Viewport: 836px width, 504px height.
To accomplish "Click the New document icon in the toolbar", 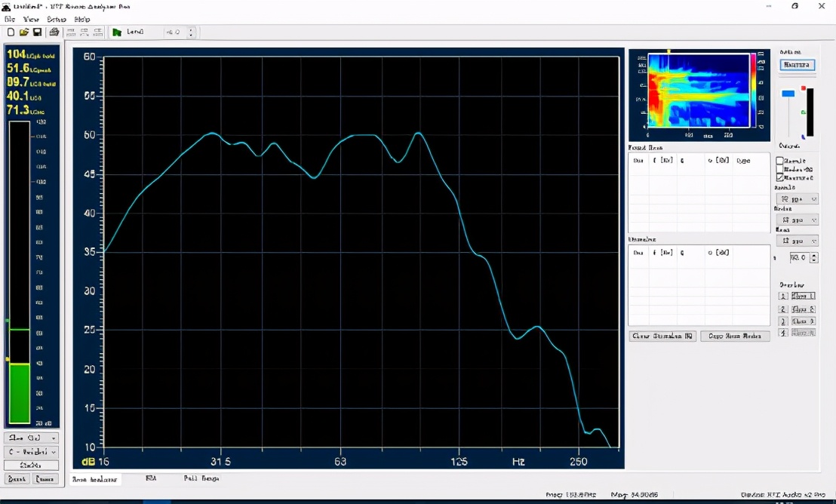I will 10,32.
